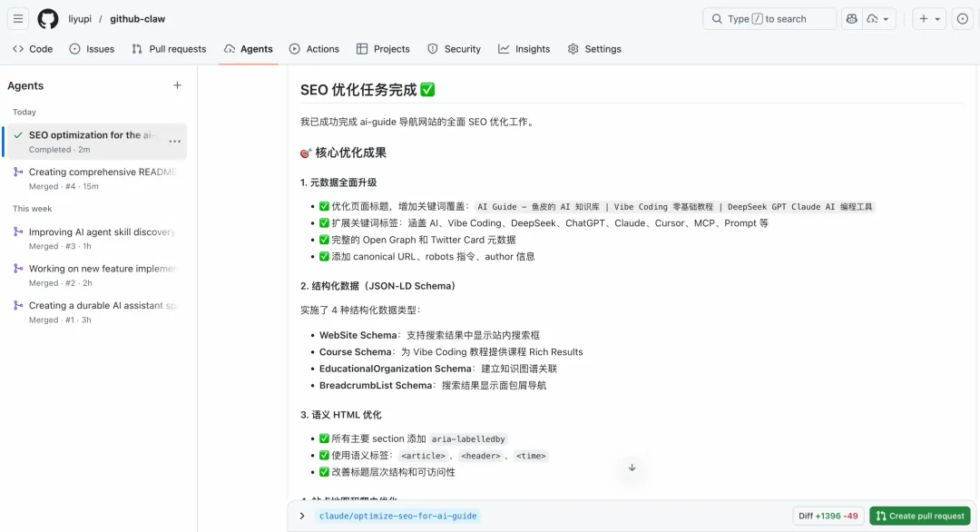The image size is (980, 532).
Task: Expand the session panel with the chevron
Action: [302, 516]
